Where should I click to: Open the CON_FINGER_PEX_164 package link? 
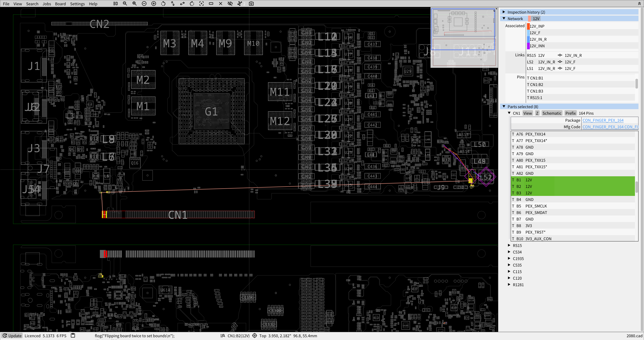(603, 120)
